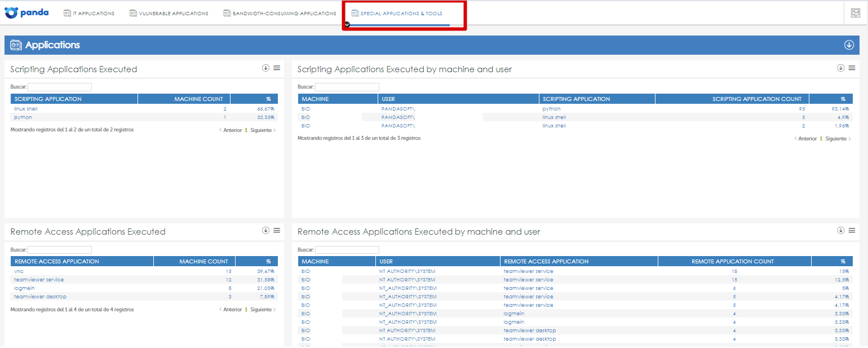Click the 1,96% value in Scripting by machine table
The image size is (868, 348).
point(842,126)
